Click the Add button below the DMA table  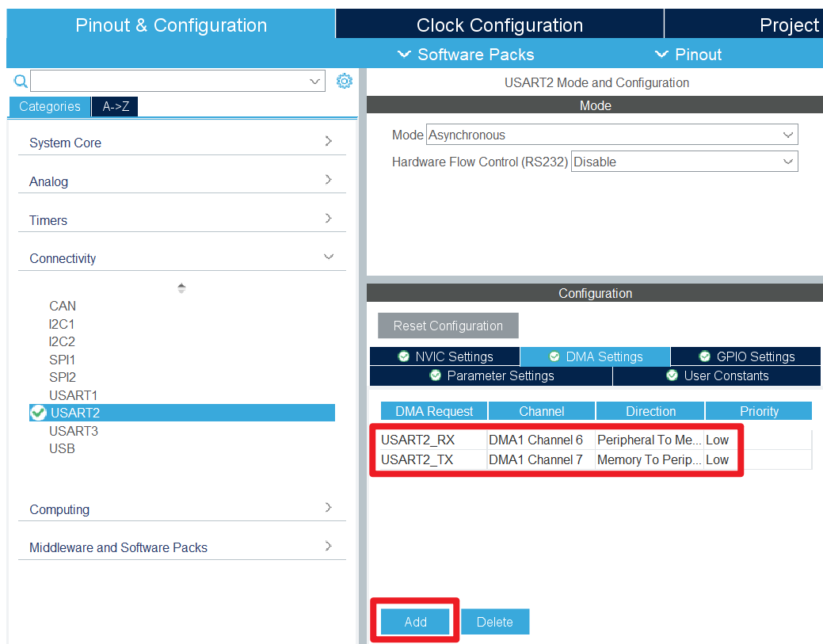click(x=414, y=622)
